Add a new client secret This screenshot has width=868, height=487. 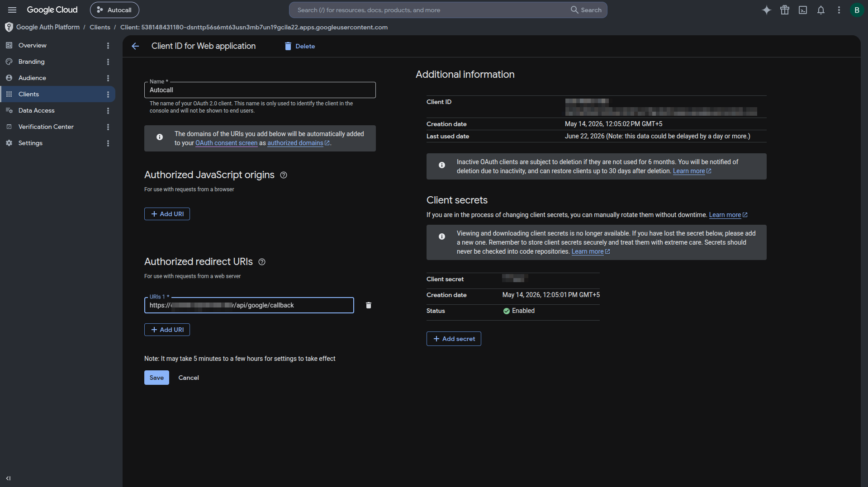pyautogui.click(x=454, y=339)
